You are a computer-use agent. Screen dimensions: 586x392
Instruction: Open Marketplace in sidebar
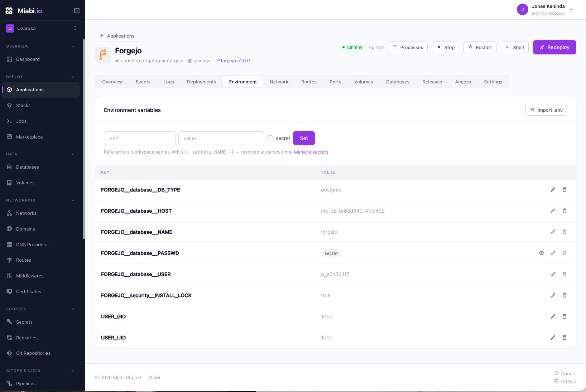click(41, 137)
